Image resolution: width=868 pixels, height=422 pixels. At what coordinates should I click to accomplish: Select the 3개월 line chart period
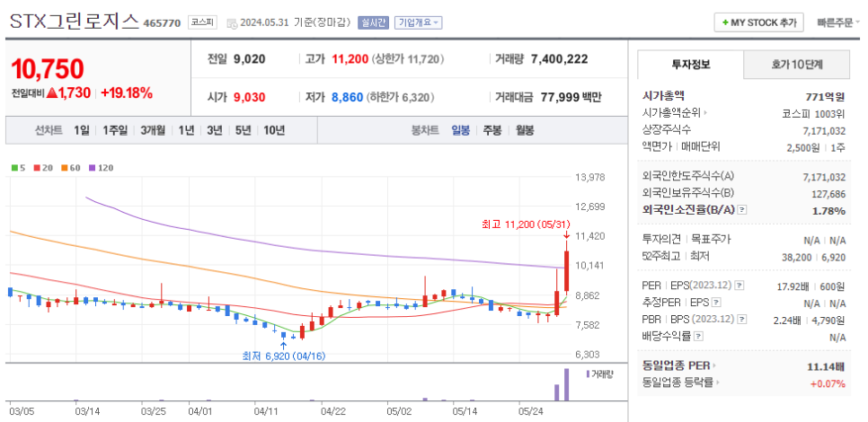153,130
